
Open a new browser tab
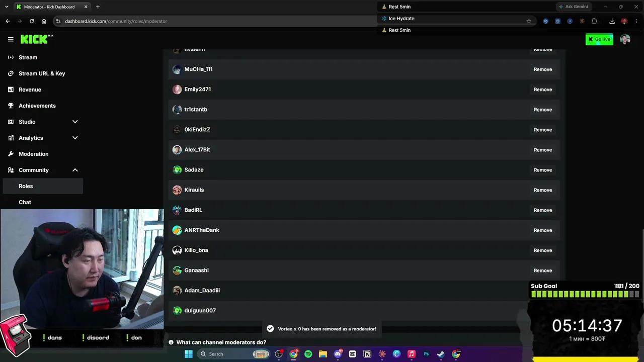pos(98,7)
